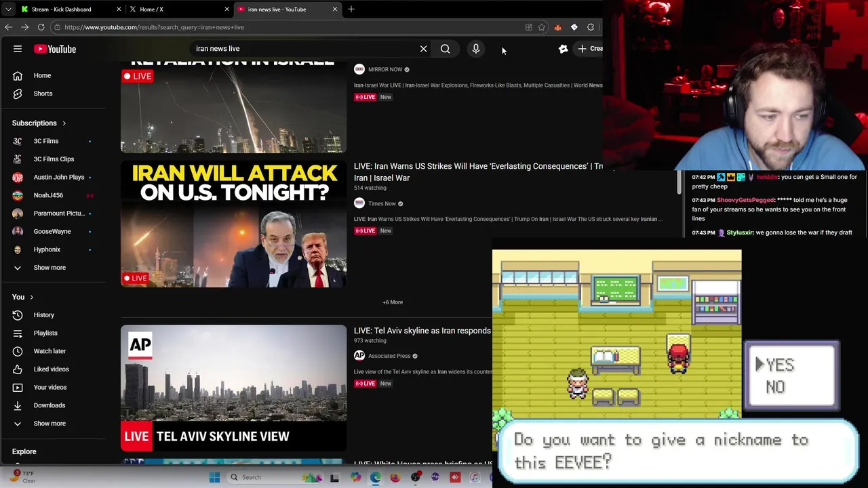Run search with the magnifier button
The width and height of the screenshot is (868, 488).
pyautogui.click(x=445, y=49)
